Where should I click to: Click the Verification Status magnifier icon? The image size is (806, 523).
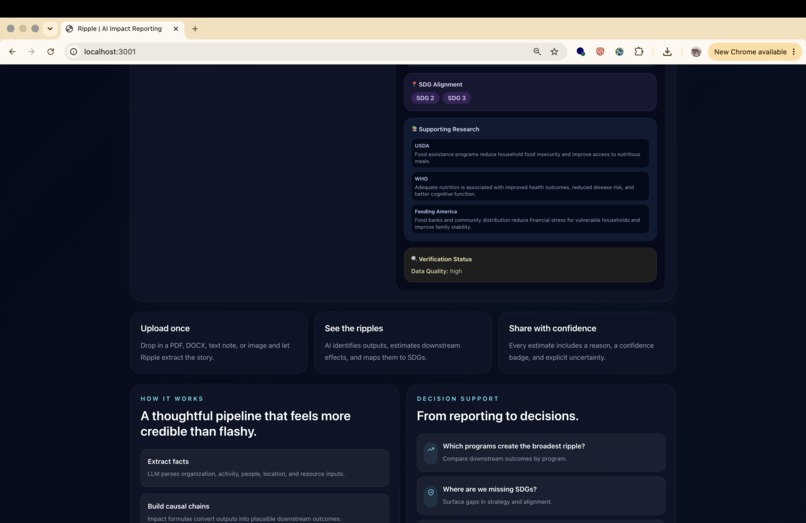coord(414,259)
